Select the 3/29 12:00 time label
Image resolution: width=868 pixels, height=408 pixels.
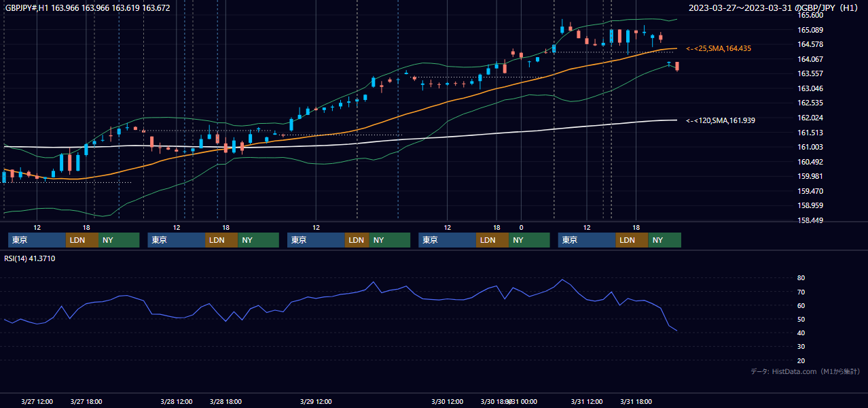coord(316,402)
